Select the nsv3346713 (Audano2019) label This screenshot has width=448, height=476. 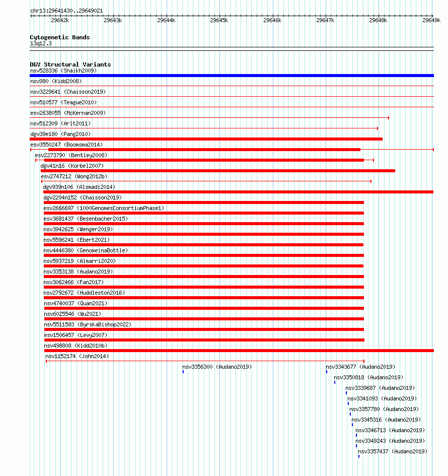(x=390, y=431)
